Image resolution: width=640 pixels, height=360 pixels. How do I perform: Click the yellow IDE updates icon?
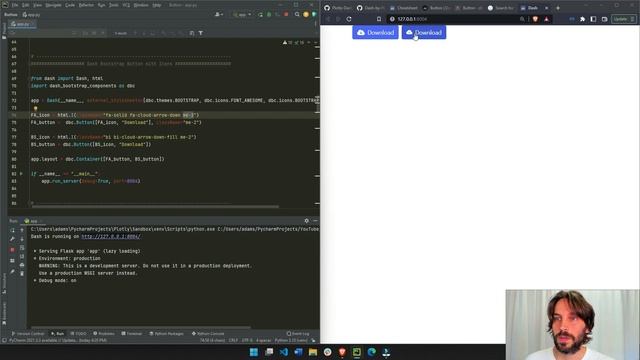click(306, 15)
